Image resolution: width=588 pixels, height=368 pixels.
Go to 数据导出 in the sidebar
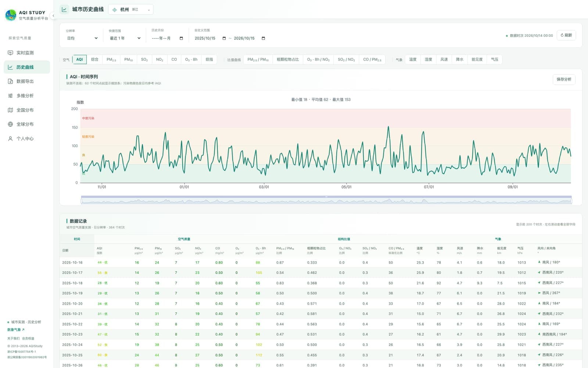click(27, 81)
